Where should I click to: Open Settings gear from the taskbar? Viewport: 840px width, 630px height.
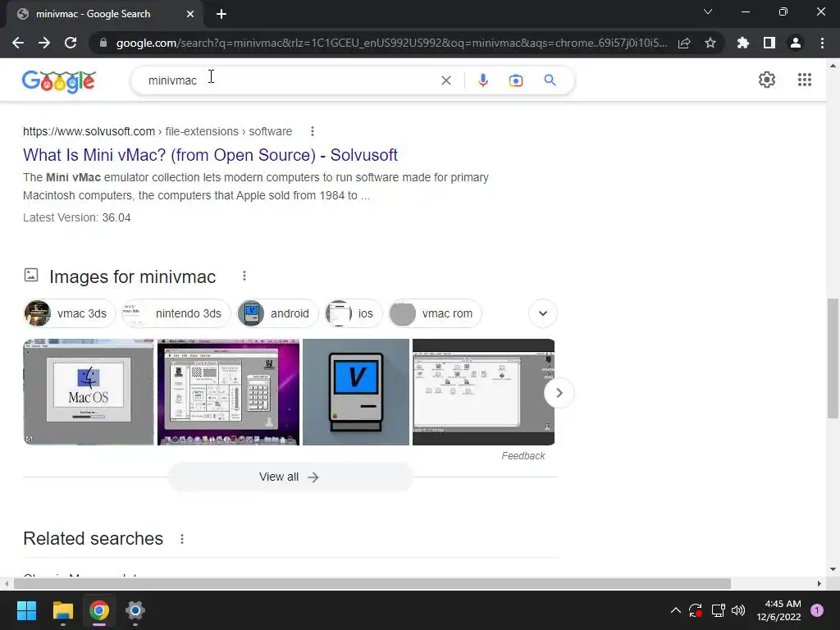135,610
